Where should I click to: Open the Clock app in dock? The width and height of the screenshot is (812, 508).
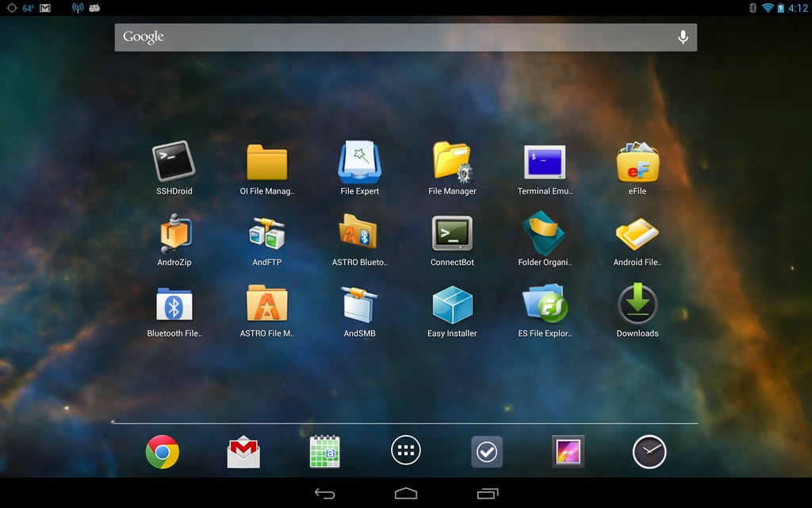pyautogui.click(x=649, y=452)
